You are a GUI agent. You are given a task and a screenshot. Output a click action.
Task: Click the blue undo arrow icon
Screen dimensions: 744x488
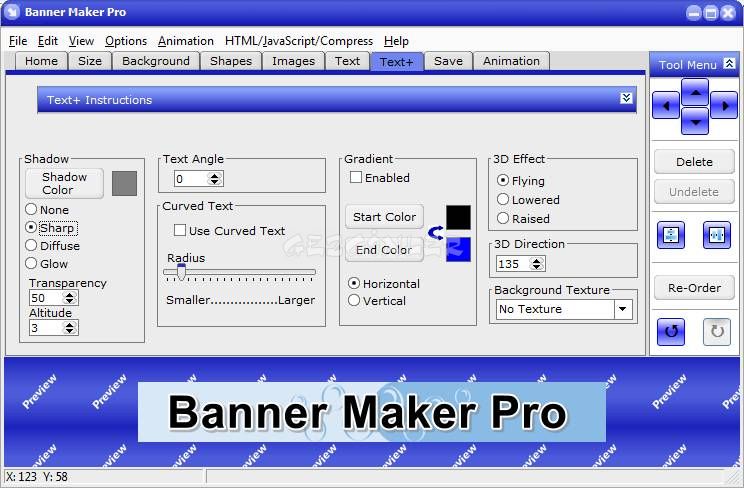(670, 331)
